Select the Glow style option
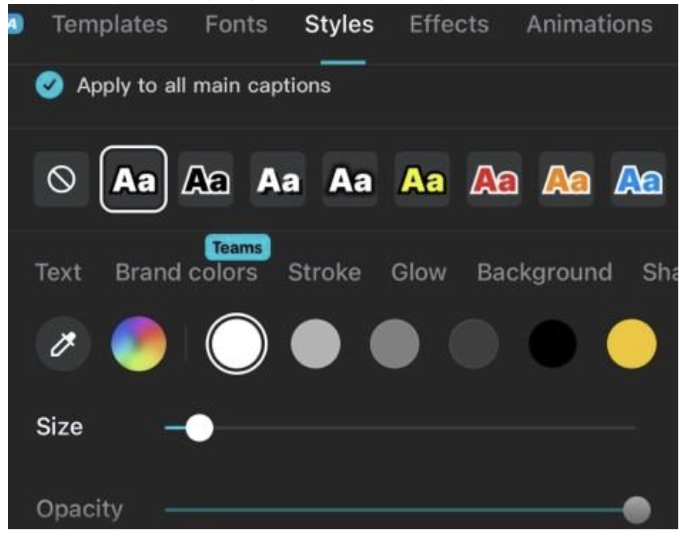The image size is (687, 539). point(418,272)
